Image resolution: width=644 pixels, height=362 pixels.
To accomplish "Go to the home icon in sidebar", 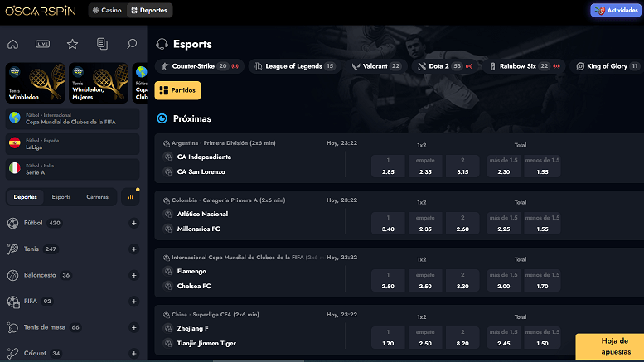I will (12, 44).
